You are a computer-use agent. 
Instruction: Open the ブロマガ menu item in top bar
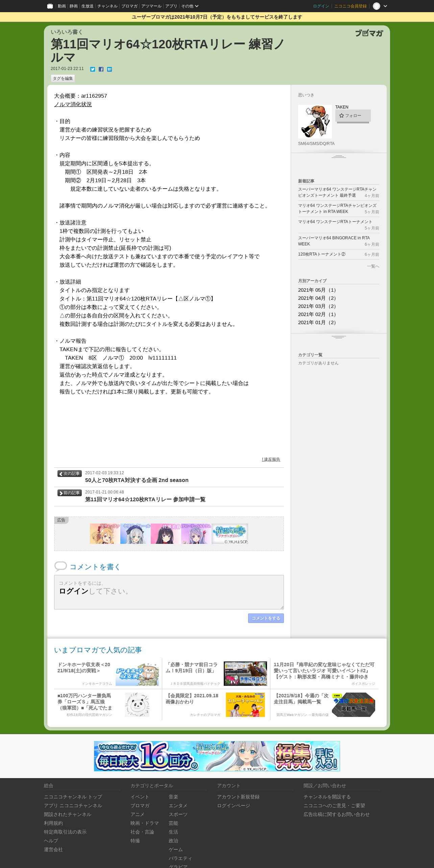coord(129,6)
